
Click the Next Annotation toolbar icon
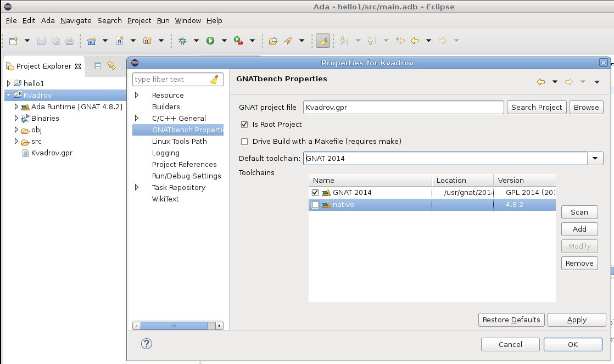pos(343,41)
